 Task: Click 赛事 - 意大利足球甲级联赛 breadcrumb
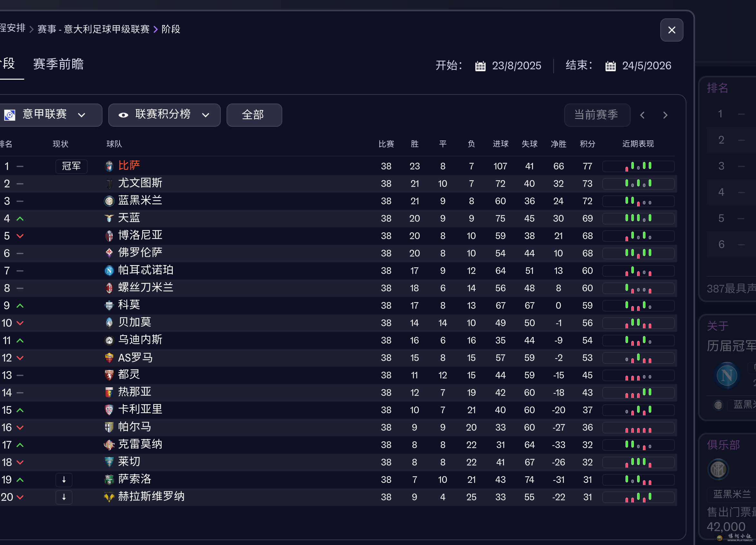[93, 29]
